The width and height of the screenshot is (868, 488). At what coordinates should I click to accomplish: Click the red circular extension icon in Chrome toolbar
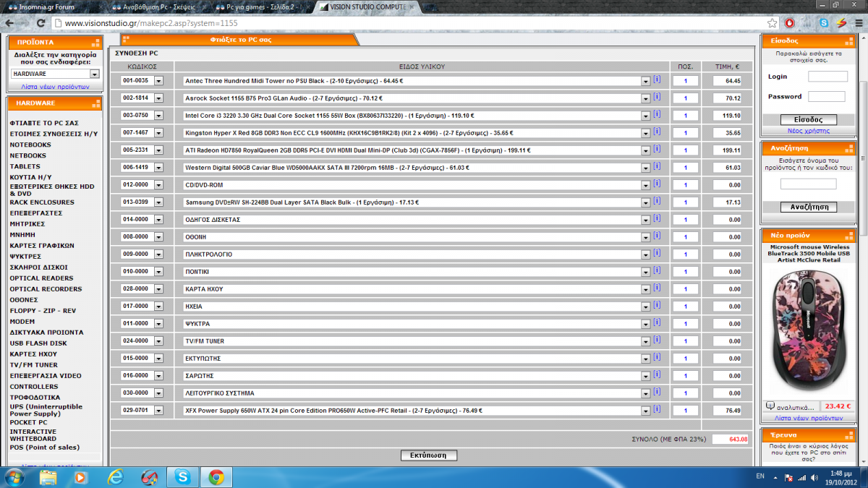click(790, 23)
